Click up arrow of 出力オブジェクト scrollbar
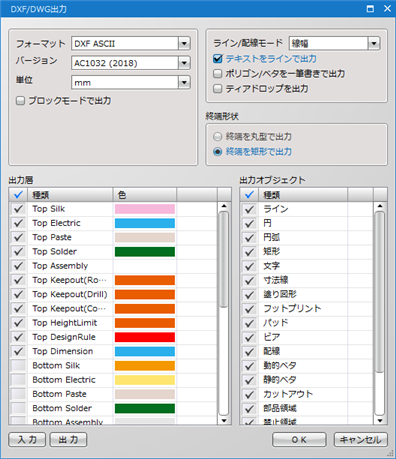 tap(380, 206)
